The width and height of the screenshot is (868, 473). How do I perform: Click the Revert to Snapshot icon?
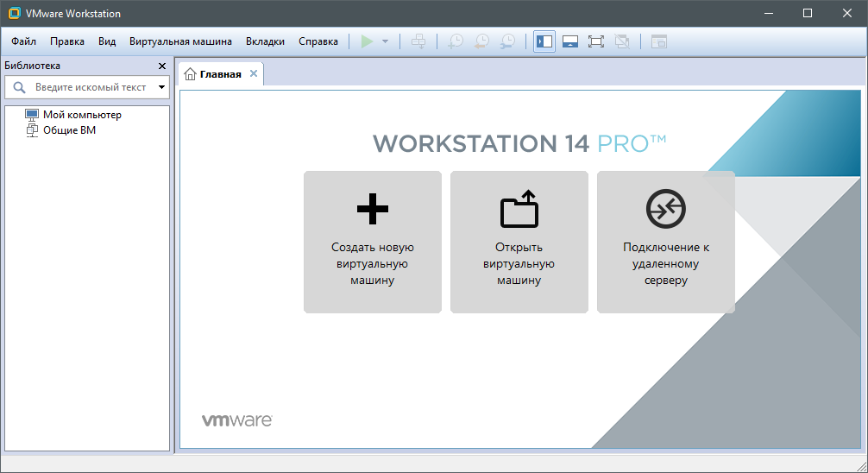click(x=481, y=41)
